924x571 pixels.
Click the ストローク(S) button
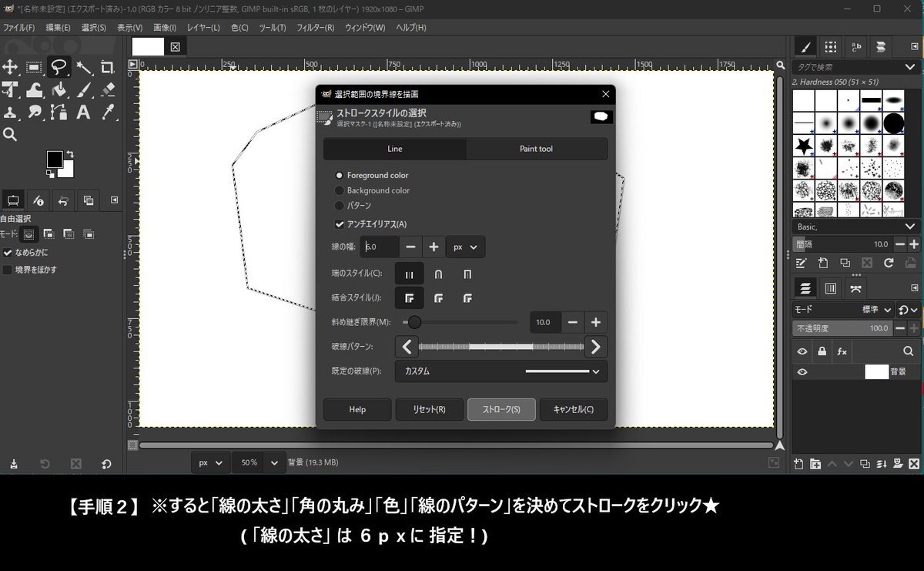coord(501,409)
